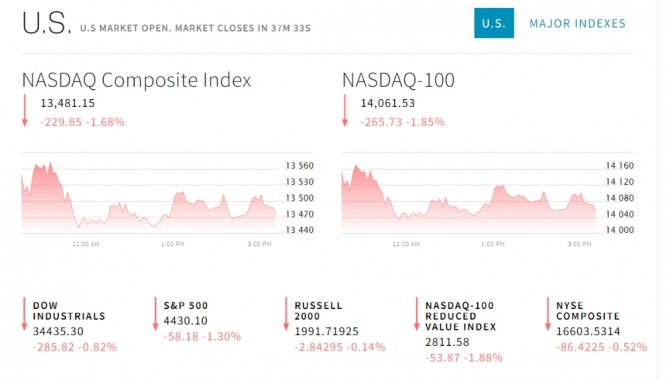Click NYSE Composite down arrow icon

(x=547, y=314)
